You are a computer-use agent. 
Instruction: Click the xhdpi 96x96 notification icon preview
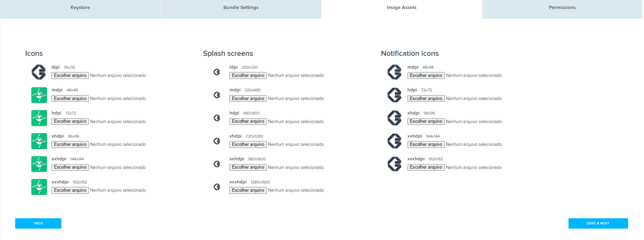coord(395,118)
